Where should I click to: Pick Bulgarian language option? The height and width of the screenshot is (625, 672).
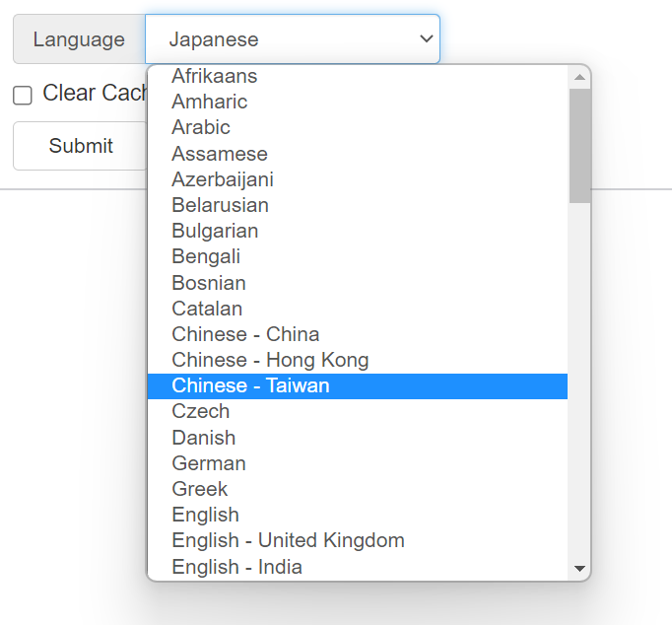358,231
